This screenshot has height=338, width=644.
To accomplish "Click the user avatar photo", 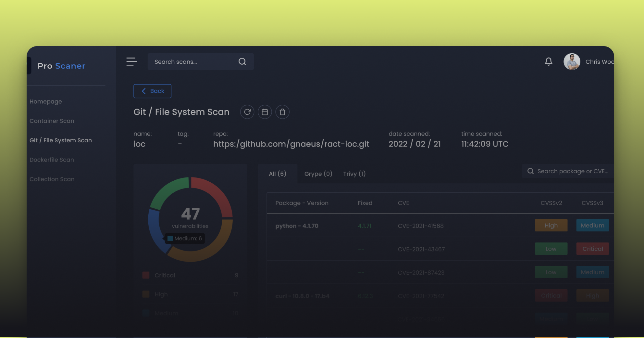I will click(x=572, y=62).
